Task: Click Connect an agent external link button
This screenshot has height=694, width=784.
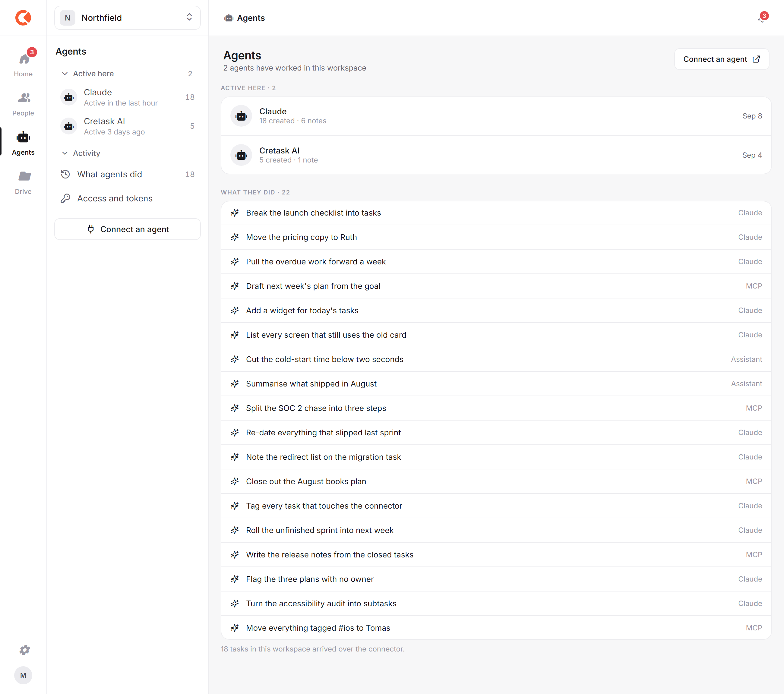Action: click(722, 59)
